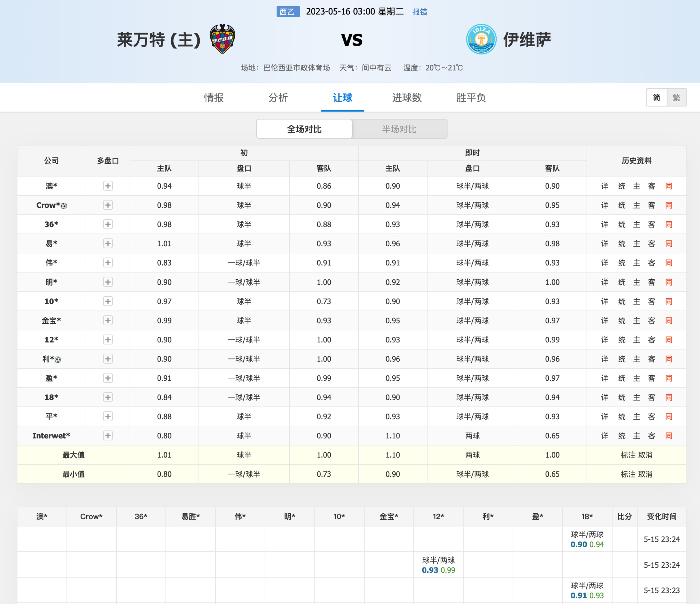Click the 报错 report error link
The height and width of the screenshot is (604, 700).
(420, 12)
